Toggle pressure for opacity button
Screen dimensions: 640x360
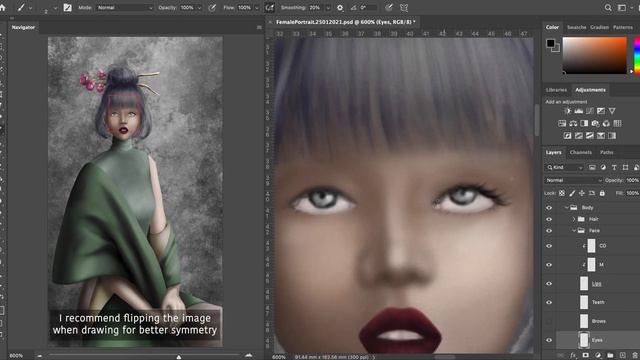[x=212, y=7]
